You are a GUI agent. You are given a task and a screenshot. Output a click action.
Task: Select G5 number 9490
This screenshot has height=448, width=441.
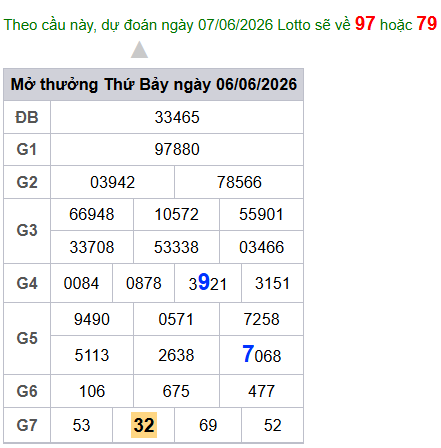point(92,319)
